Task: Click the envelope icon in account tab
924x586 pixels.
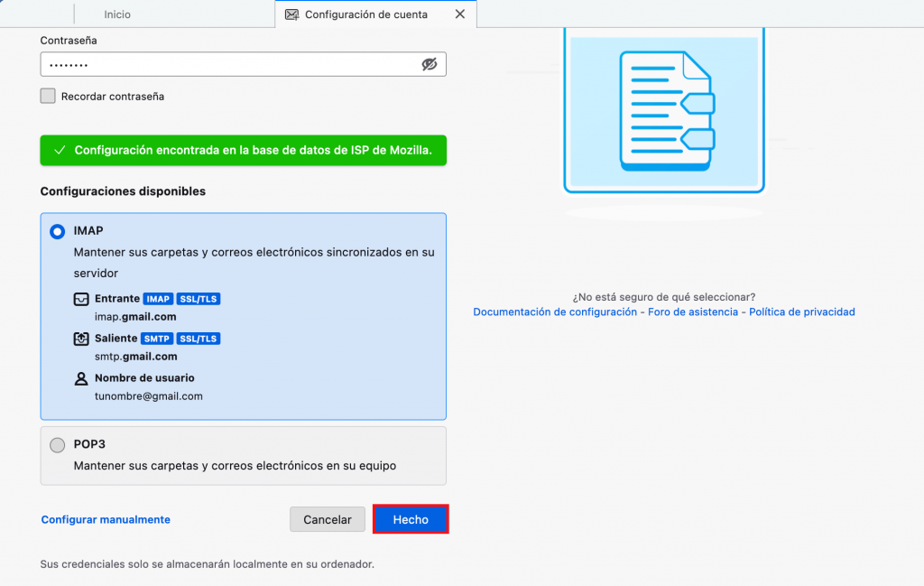Action: 291,14
